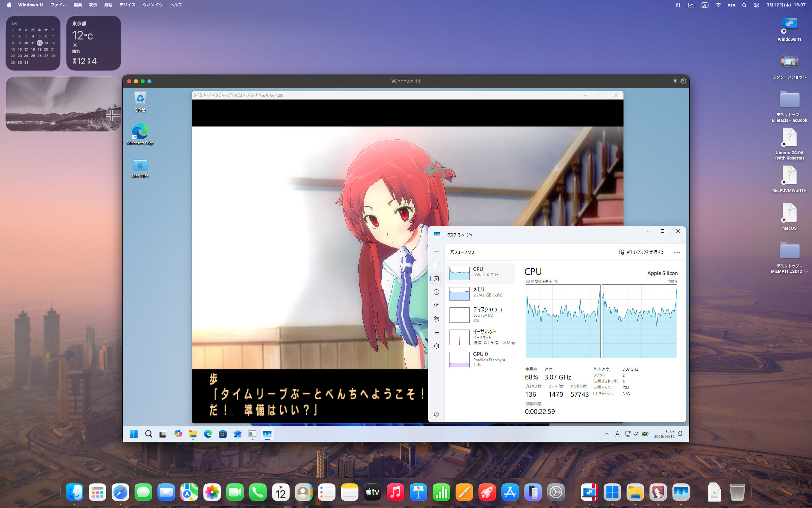The height and width of the screenshot is (508, 812).
Task: Open macOS Control Center toggle icon
Action: (x=756, y=5)
